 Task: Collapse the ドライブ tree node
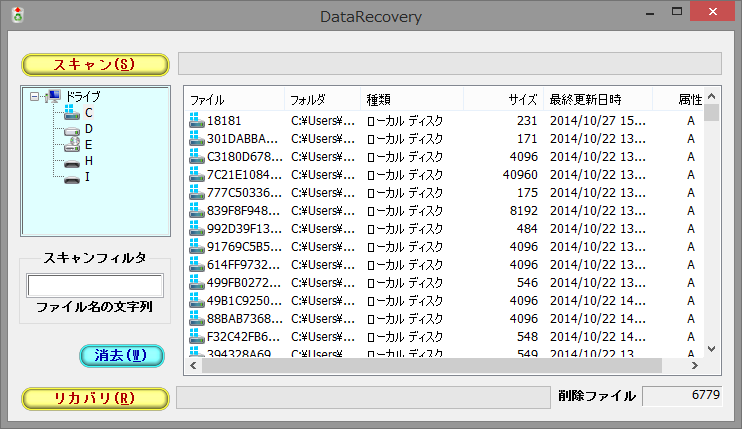point(34,96)
